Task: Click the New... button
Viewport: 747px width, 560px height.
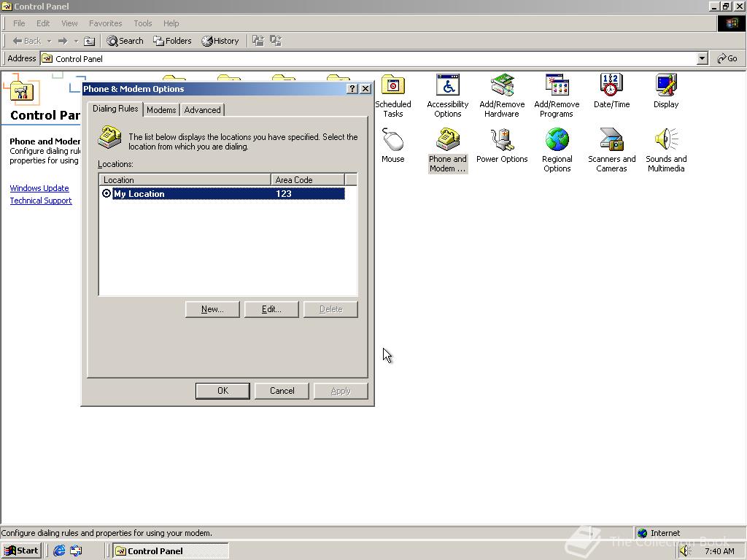Action: (x=212, y=309)
